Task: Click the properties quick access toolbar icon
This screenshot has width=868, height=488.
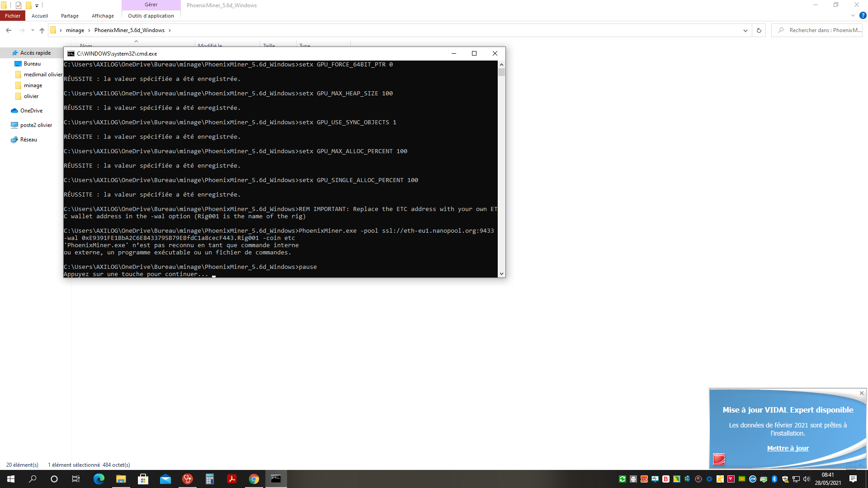Action: click(19, 5)
